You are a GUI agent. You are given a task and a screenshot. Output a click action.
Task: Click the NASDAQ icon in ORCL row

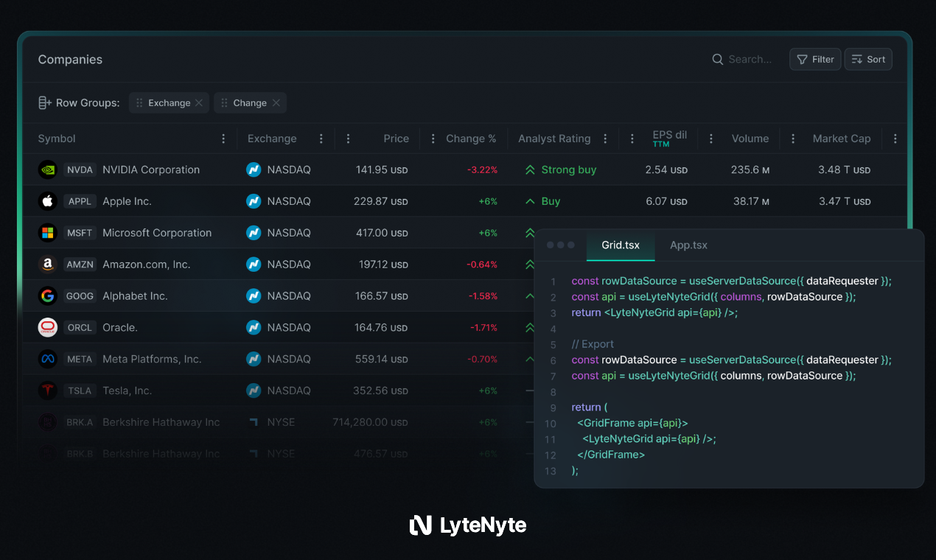pyautogui.click(x=254, y=327)
